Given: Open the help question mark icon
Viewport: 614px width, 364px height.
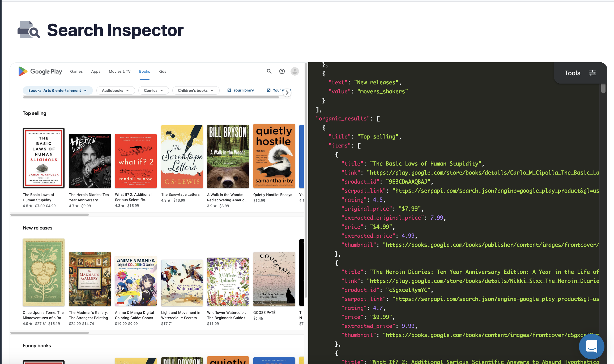Looking at the screenshot, I should coord(282,71).
